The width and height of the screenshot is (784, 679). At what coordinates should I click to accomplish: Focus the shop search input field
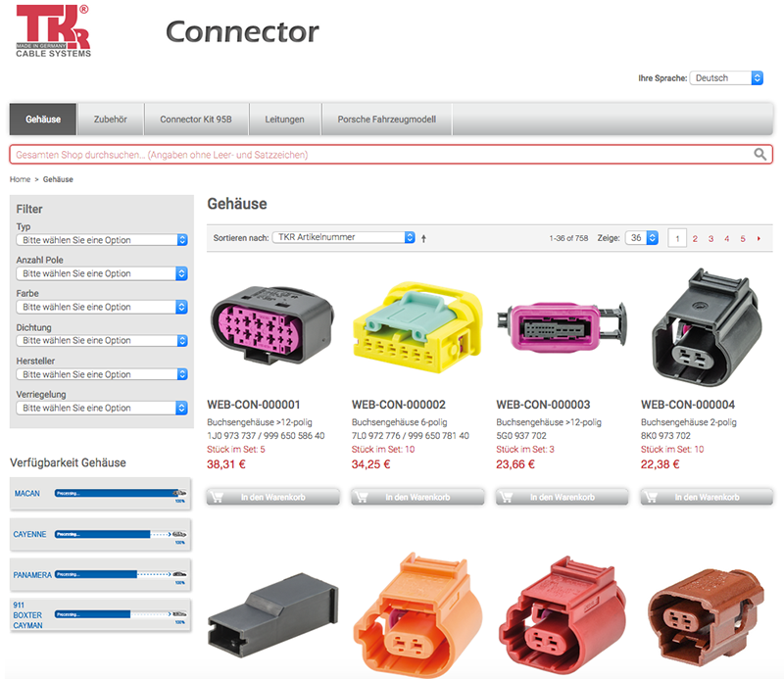tap(382, 155)
